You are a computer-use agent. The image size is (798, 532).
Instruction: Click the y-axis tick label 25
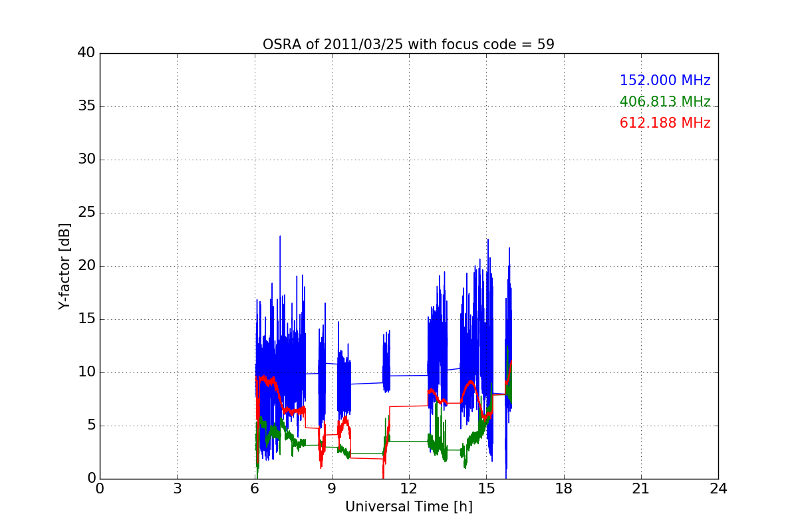click(x=86, y=213)
